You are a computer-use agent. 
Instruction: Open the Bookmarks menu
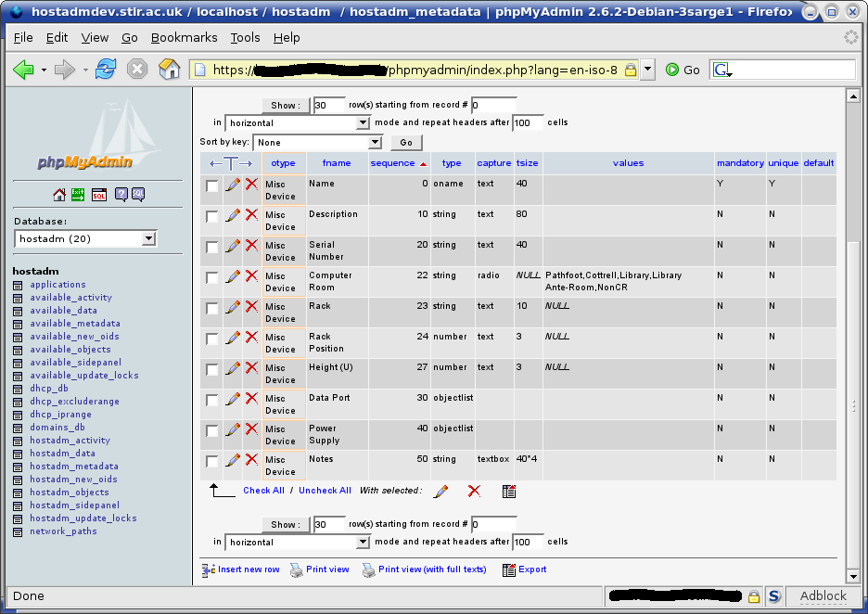pyautogui.click(x=184, y=38)
